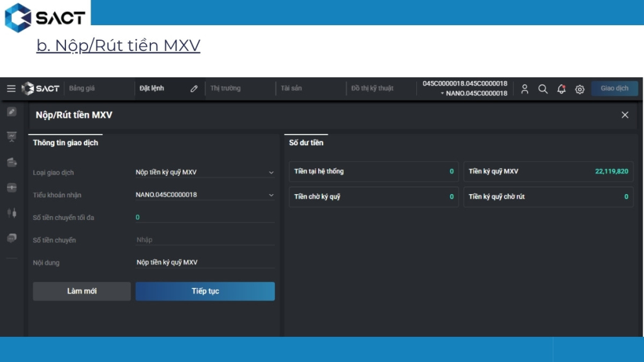Click the Nội dung text field
Image resolution: width=644 pixels, height=362 pixels.
pos(205,263)
